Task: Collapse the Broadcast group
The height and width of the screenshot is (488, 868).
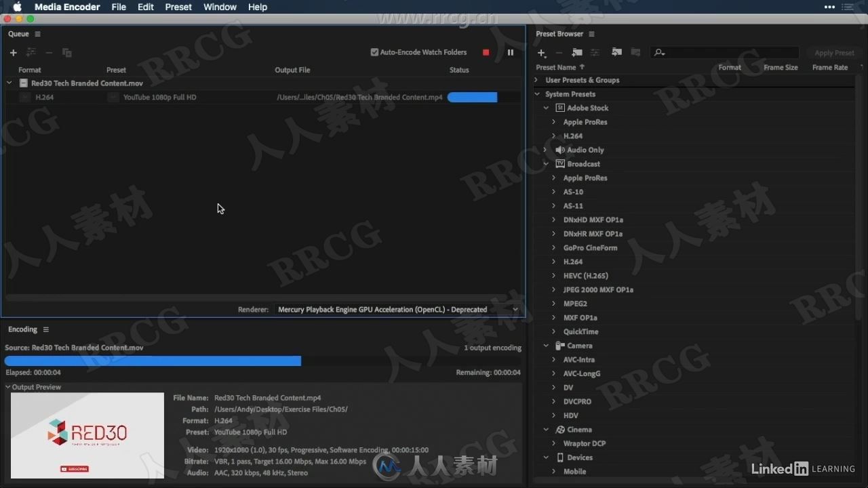Action: pyautogui.click(x=546, y=164)
